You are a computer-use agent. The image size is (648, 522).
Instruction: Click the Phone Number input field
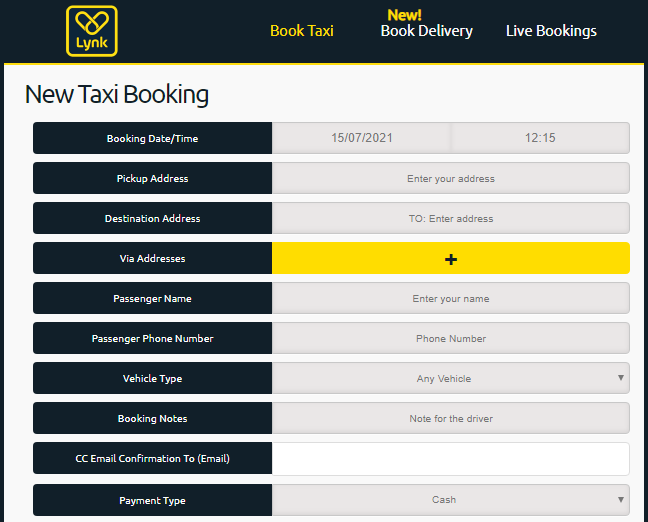point(451,338)
